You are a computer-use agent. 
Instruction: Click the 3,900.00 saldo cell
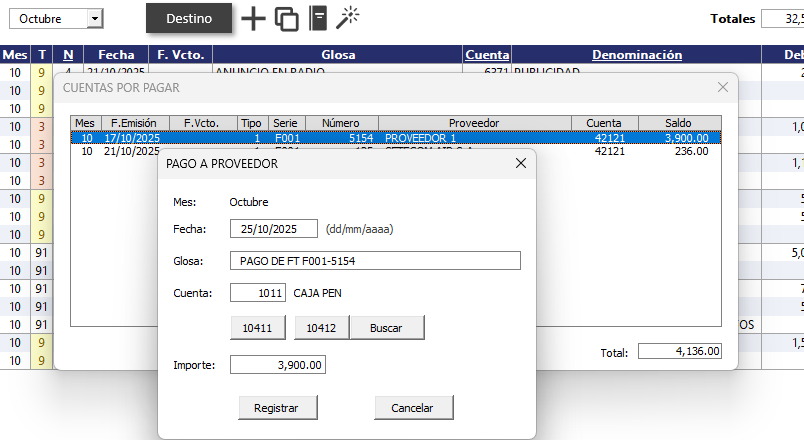[x=687, y=138]
